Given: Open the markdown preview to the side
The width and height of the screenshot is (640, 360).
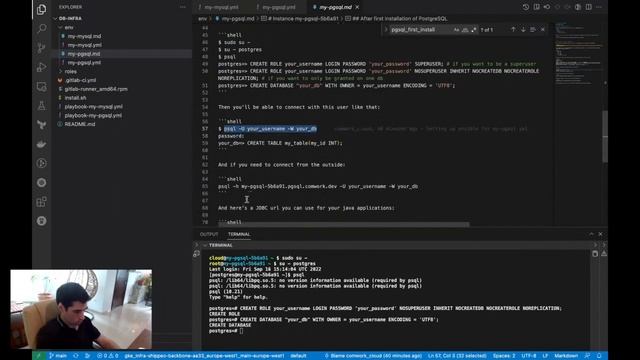Looking at the screenshot, I should 536,7.
